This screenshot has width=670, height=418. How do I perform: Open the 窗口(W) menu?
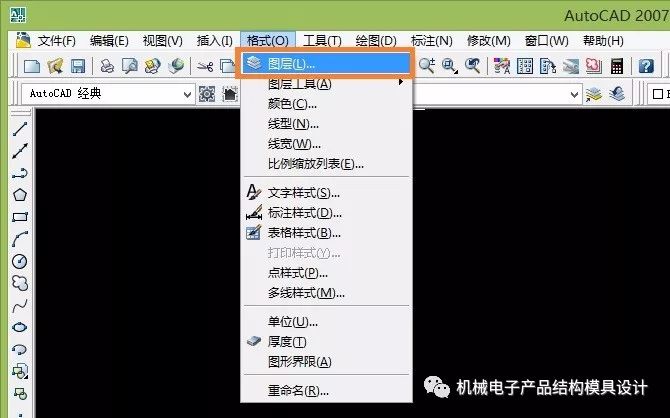pos(547,41)
